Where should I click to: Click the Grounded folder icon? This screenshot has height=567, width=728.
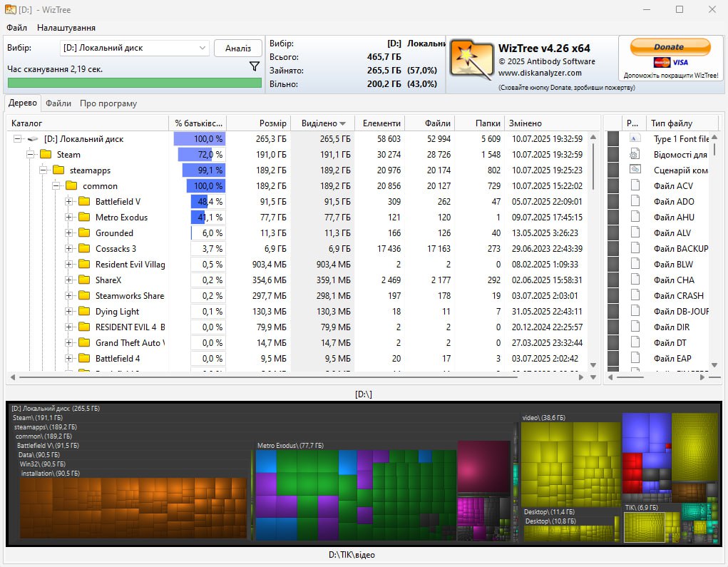pyautogui.click(x=84, y=233)
